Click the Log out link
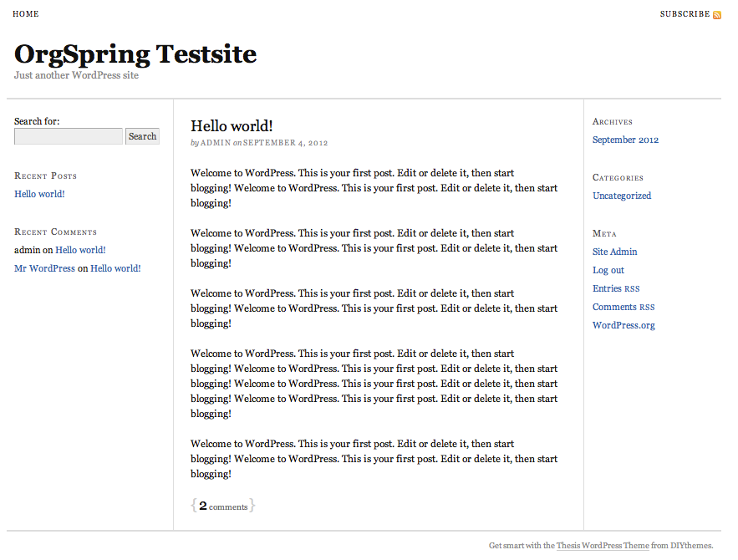The image size is (738, 560). pos(608,270)
